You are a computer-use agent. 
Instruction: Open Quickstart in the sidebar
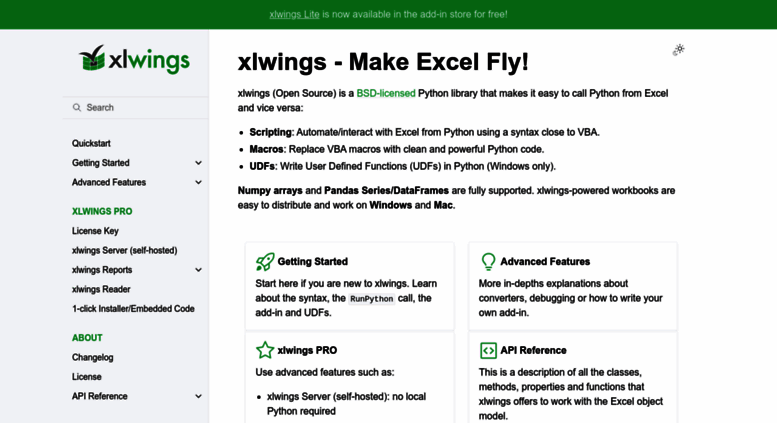91,143
